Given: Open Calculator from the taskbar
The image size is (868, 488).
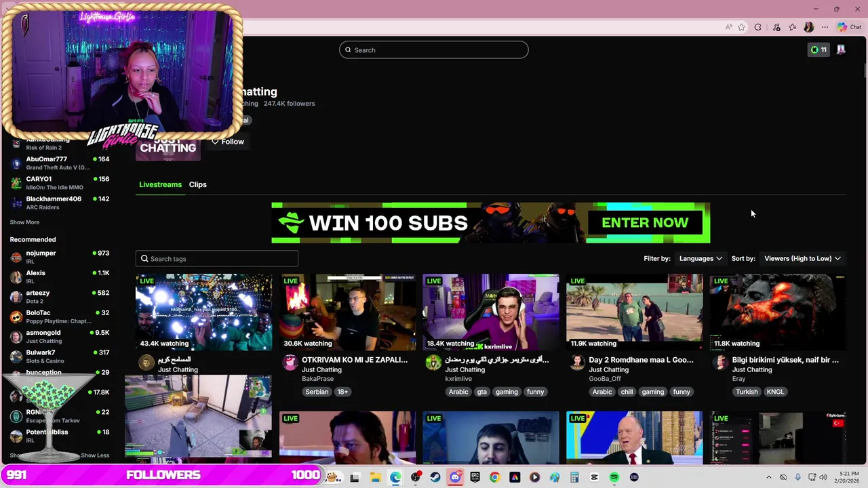Looking at the screenshot, I should click(574, 477).
